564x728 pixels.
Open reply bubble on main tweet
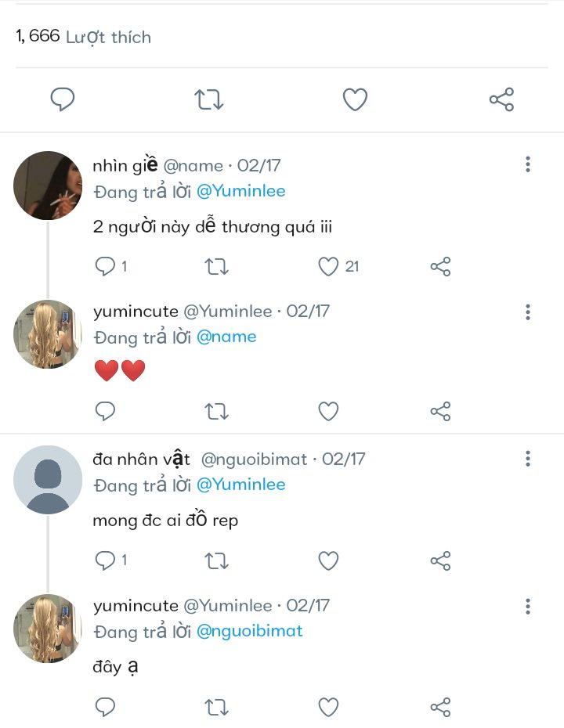coord(62,99)
